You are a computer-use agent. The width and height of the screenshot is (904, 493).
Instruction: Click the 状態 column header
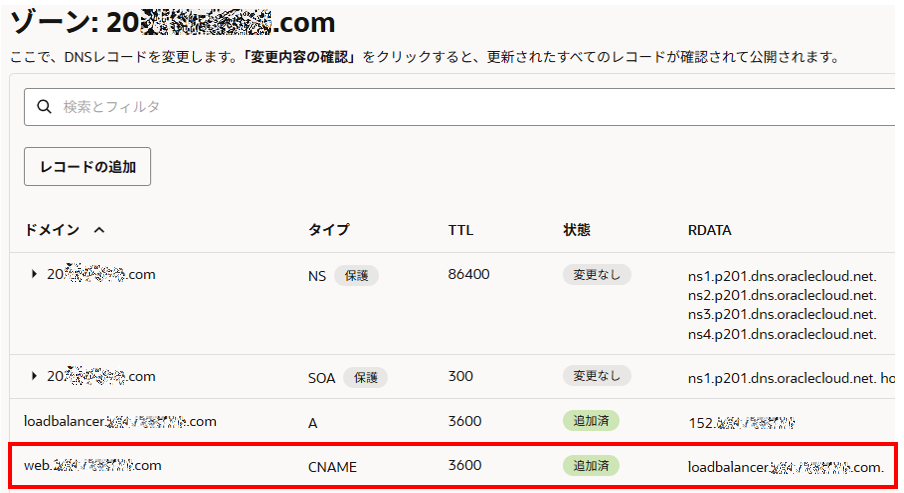click(x=577, y=230)
